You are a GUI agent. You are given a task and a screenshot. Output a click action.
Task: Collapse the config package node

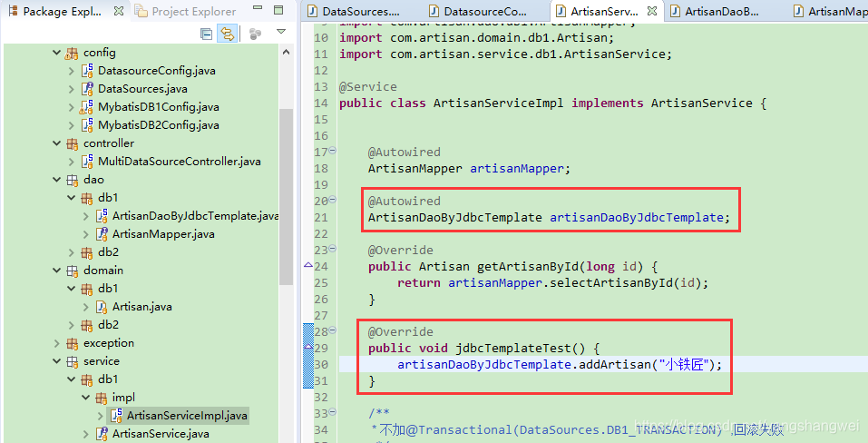point(56,53)
